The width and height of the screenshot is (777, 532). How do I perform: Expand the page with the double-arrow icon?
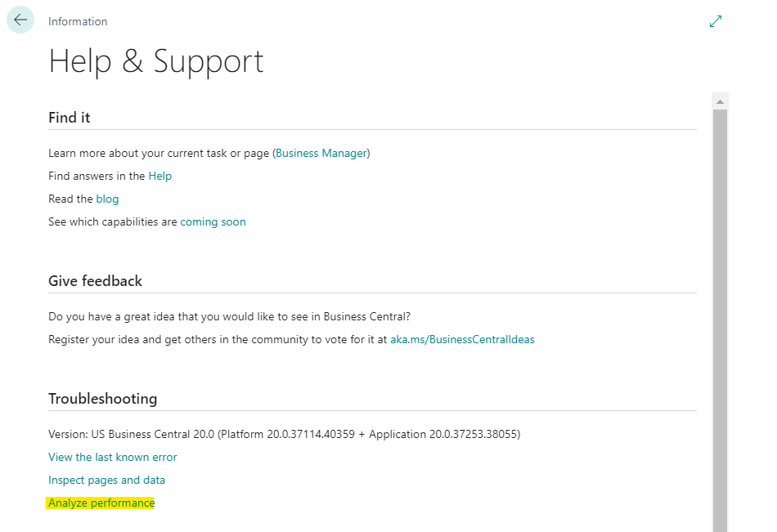[x=716, y=21]
